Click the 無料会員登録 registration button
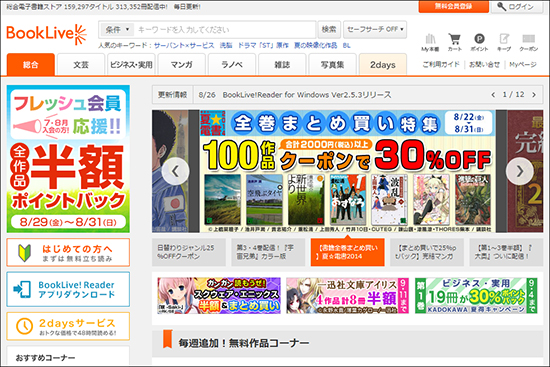The height and width of the screenshot is (367, 550). (454, 6)
